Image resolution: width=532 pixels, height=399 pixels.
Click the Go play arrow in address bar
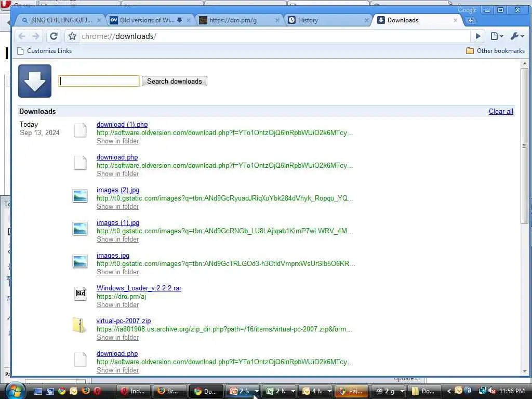click(x=478, y=36)
